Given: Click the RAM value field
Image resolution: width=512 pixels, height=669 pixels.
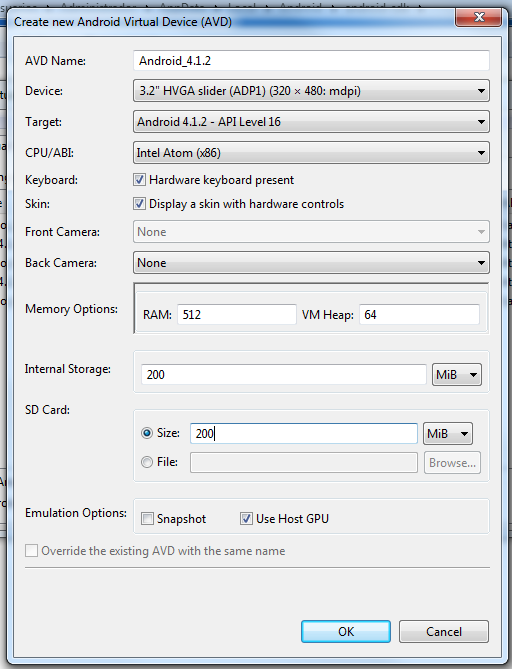Looking at the screenshot, I should [236, 314].
